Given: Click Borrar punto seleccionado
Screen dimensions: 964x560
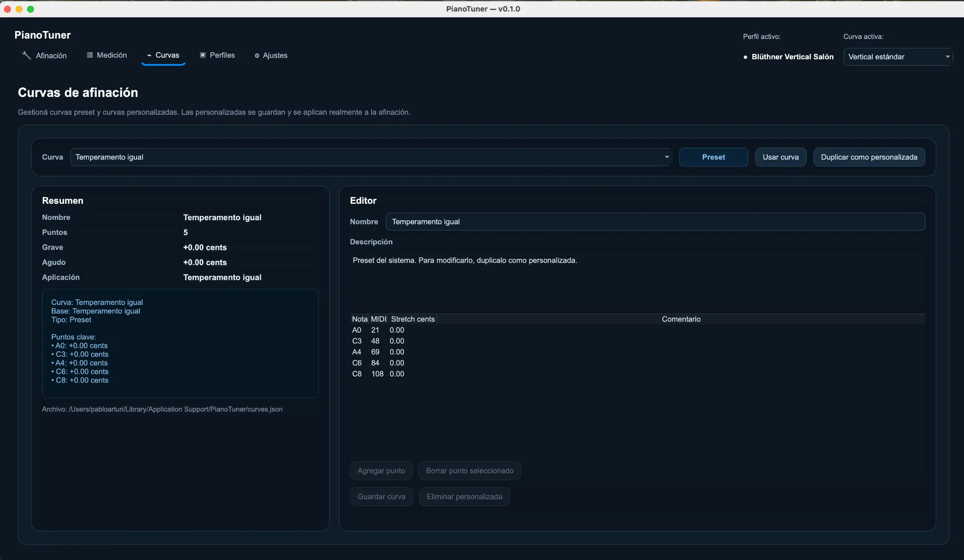Looking at the screenshot, I should click(469, 471).
